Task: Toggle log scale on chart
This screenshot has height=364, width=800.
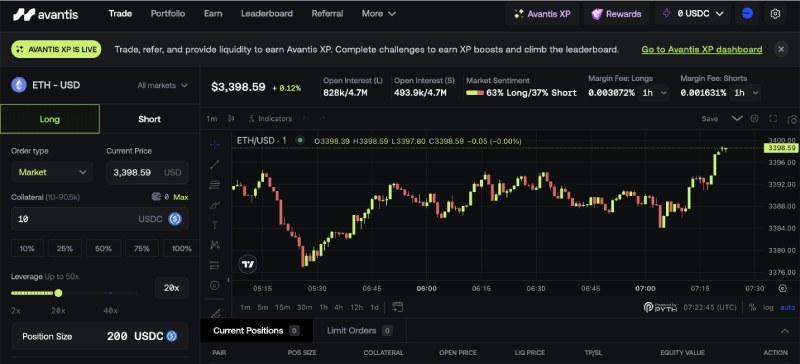Action: click(768, 307)
